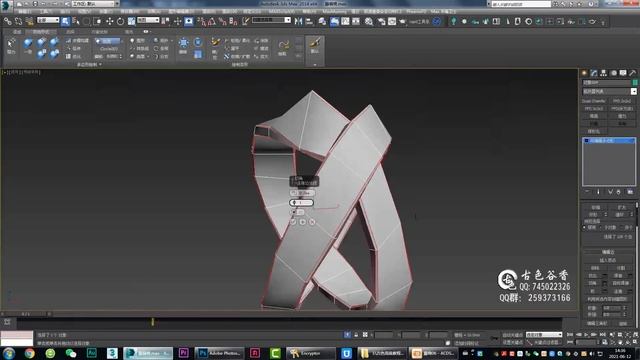Open the first menu in the menu bar
The image size is (640, 360).
(24, 12)
